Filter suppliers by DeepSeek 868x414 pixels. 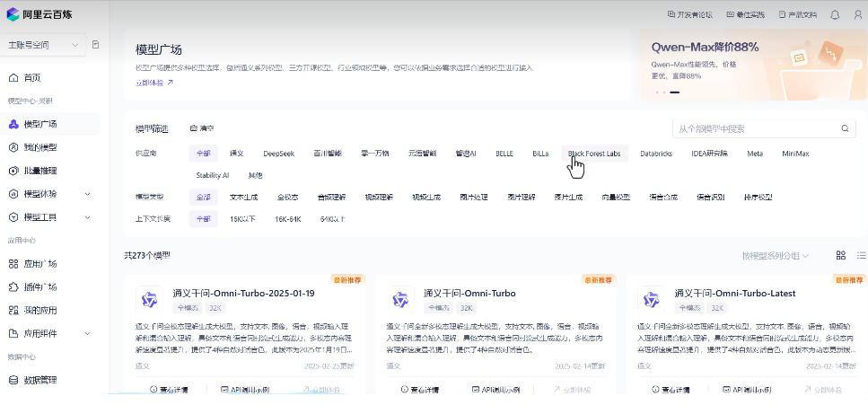279,154
